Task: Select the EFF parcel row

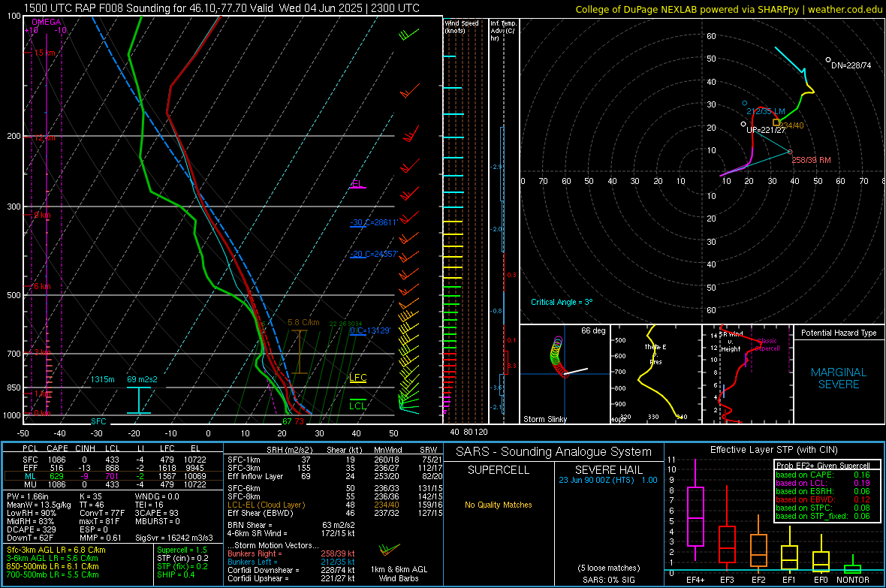Action: (x=113, y=468)
